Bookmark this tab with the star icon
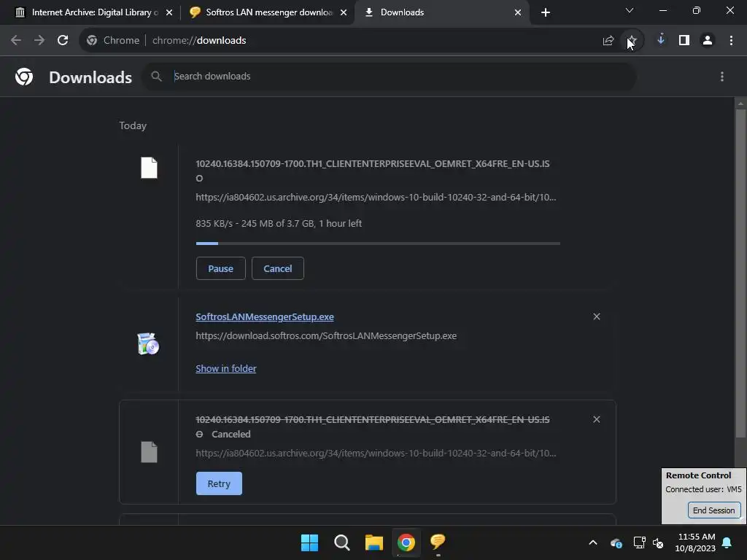Screen dimensions: 747x560 [631, 41]
